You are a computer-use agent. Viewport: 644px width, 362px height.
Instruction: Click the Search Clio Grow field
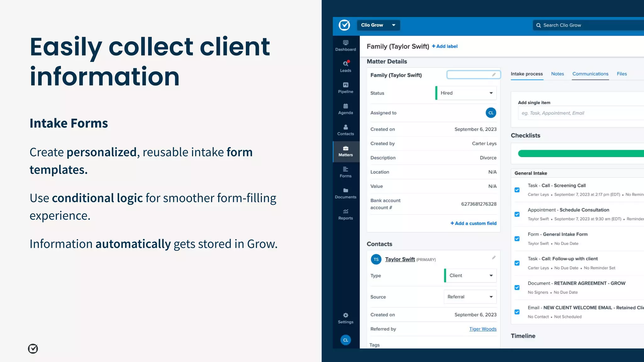(x=588, y=25)
